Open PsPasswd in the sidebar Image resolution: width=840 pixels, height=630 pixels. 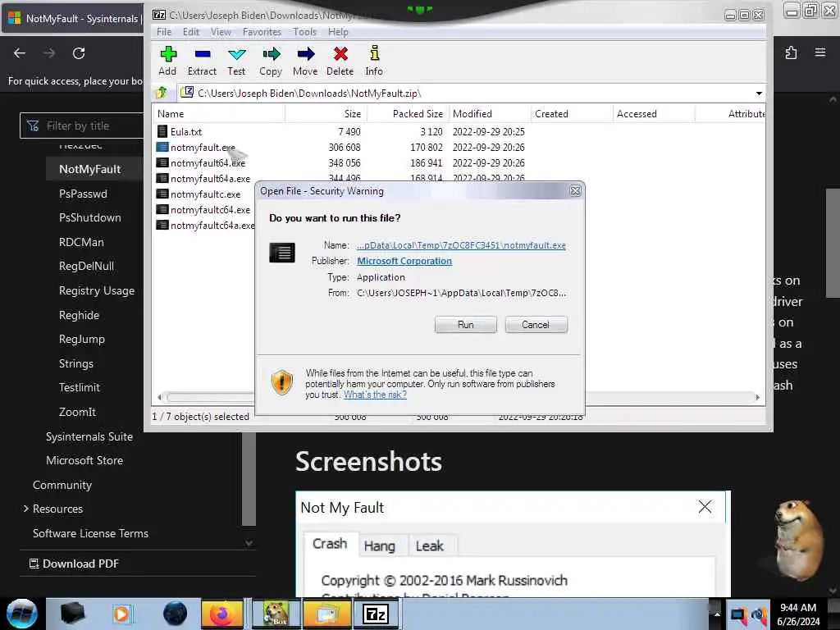point(83,194)
